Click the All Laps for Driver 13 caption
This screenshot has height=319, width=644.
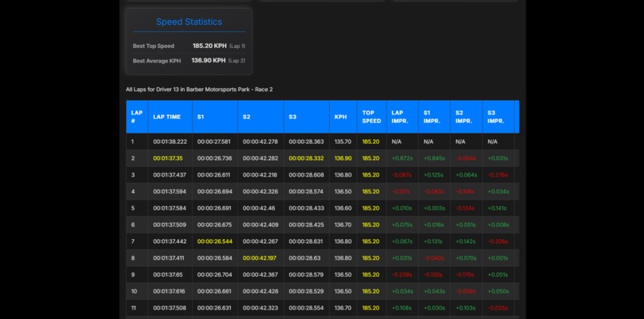(x=199, y=90)
